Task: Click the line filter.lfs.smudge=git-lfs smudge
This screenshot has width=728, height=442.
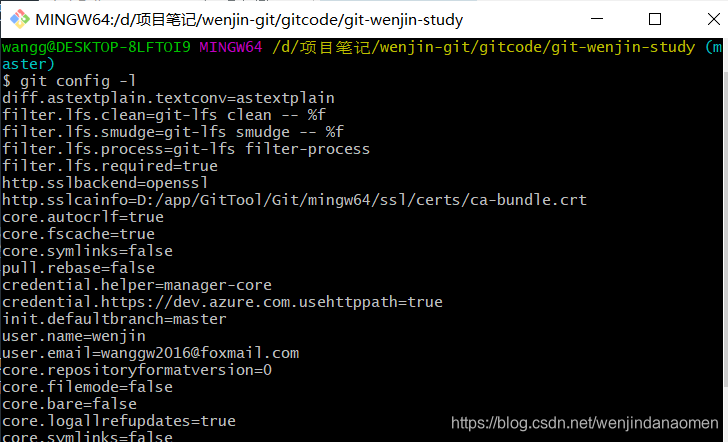Action: [x=173, y=132]
